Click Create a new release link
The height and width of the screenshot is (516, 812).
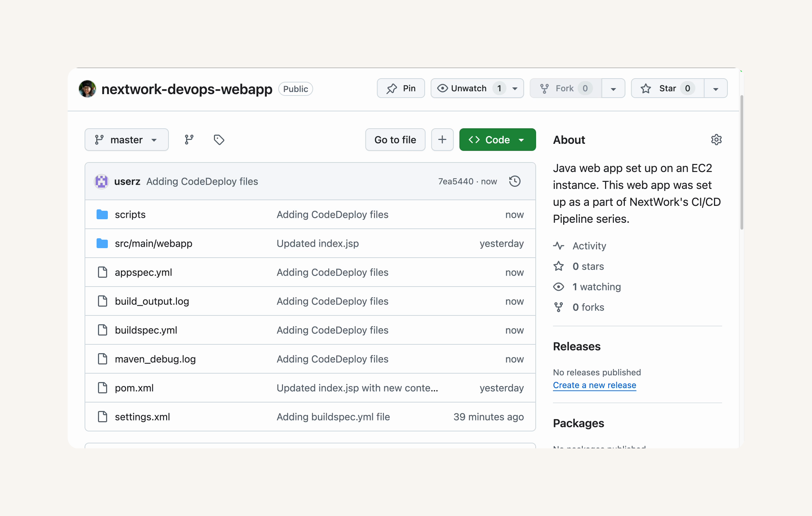point(595,385)
